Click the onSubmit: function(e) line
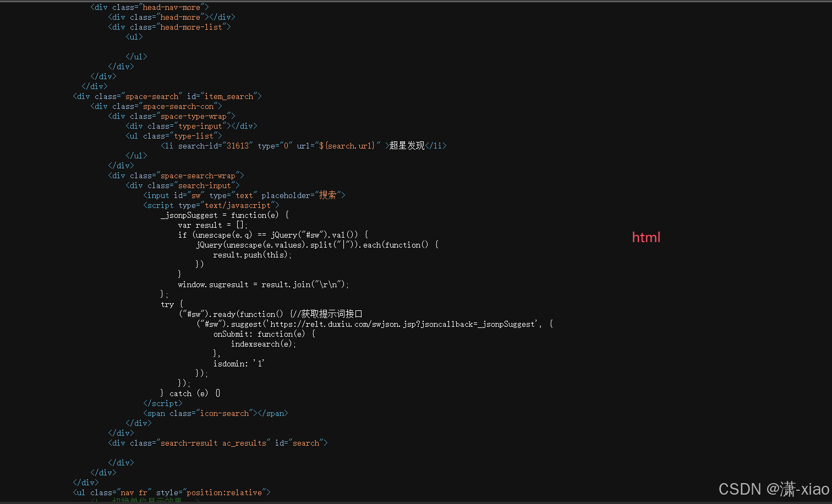The height and width of the screenshot is (504, 832). [x=265, y=334]
